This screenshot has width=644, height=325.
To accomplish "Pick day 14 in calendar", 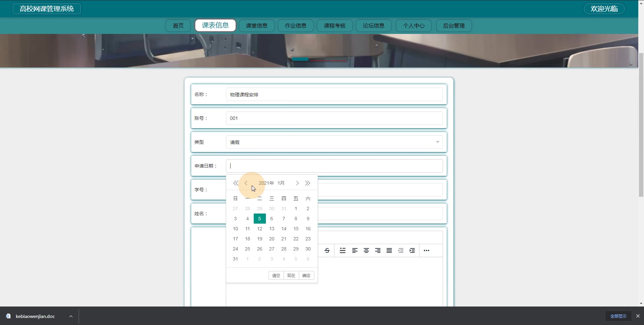I will point(284,229).
